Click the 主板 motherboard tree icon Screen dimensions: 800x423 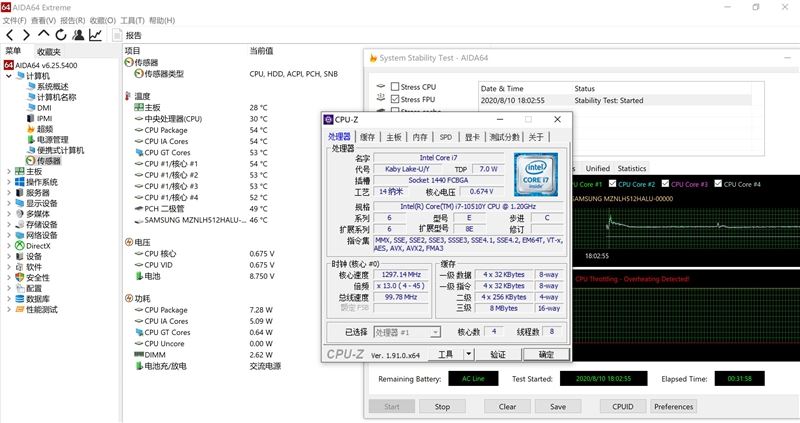point(20,171)
